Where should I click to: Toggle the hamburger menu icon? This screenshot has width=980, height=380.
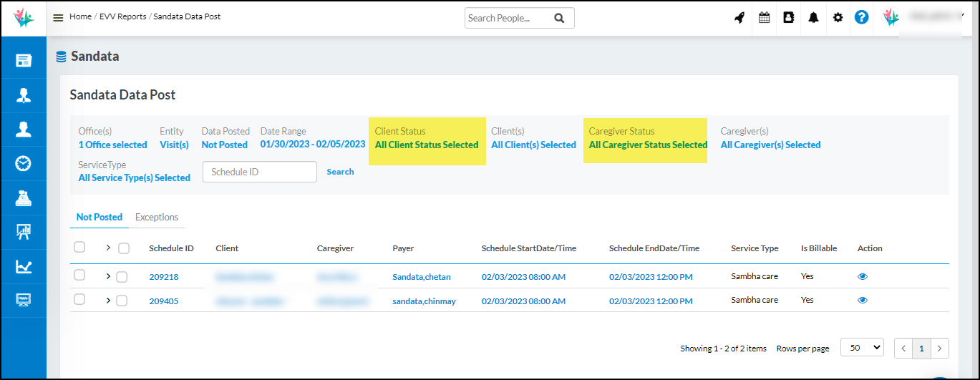click(x=58, y=18)
